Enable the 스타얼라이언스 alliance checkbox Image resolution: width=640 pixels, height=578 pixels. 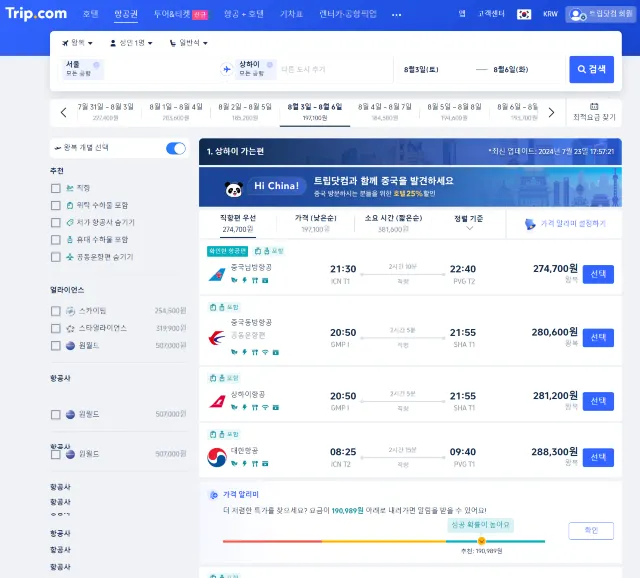(x=56, y=328)
